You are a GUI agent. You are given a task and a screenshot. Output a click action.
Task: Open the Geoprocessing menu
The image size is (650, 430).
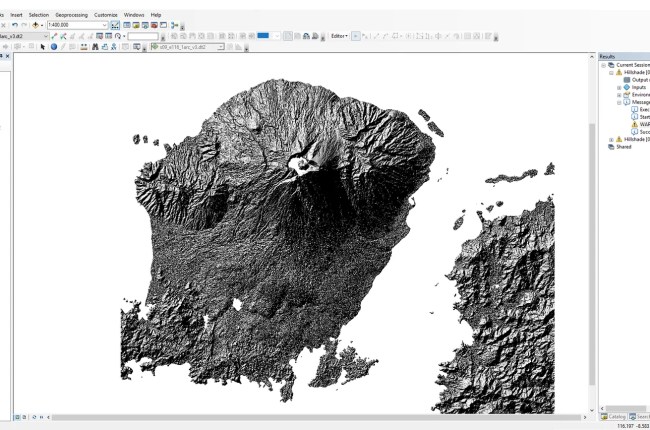pyautogui.click(x=71, y=15)
